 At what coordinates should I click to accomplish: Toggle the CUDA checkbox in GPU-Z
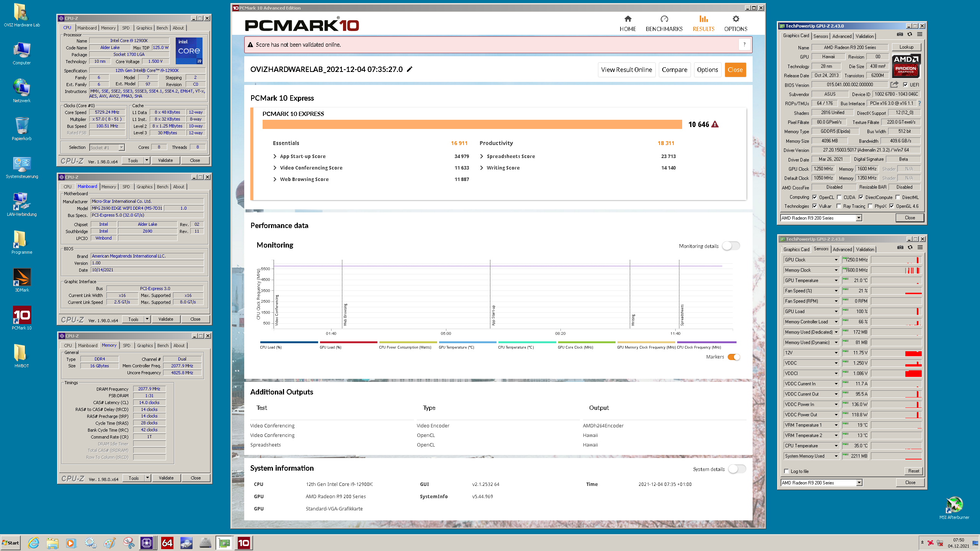(x=839, y=197)
